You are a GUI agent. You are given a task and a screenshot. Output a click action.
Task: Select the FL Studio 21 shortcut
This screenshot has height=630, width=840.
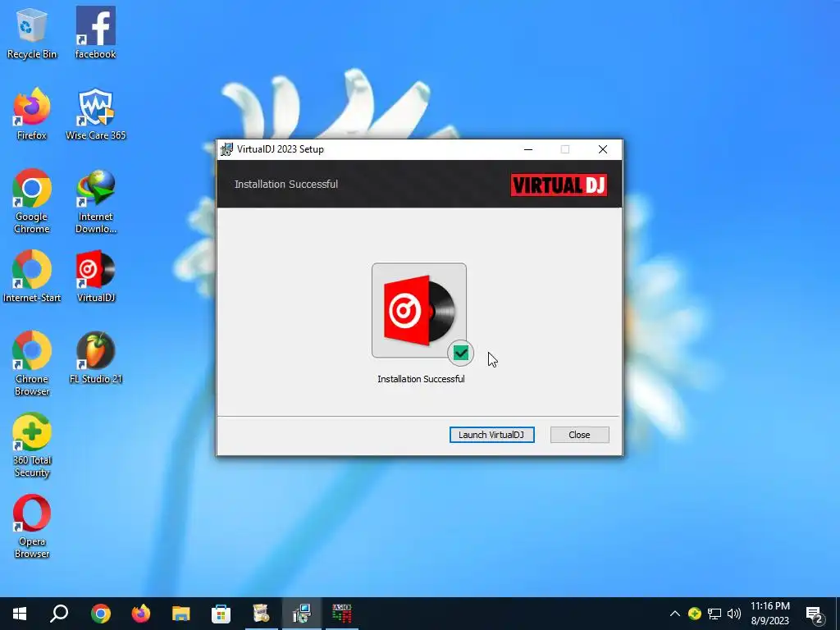tap(95, 358)
